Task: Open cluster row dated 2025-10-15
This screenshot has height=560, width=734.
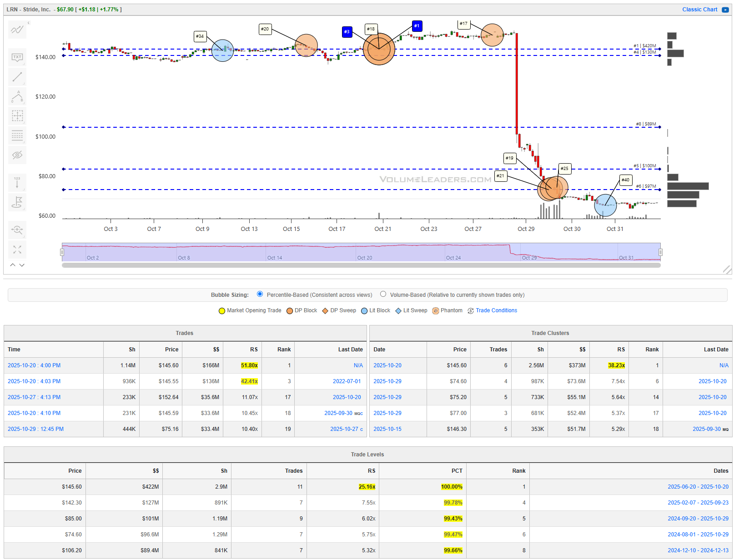Action: (x=387, y=429)
